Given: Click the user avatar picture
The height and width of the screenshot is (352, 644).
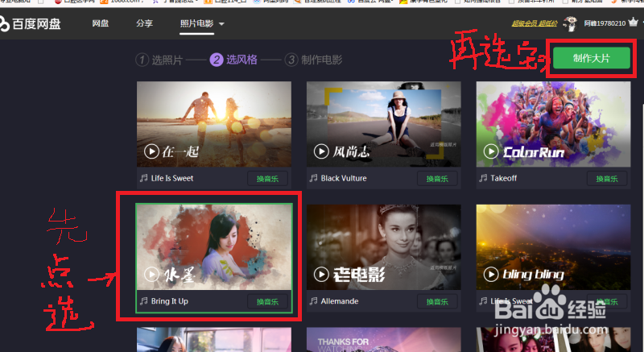Looking at the screenshot, I should click(x=570, y=24).
